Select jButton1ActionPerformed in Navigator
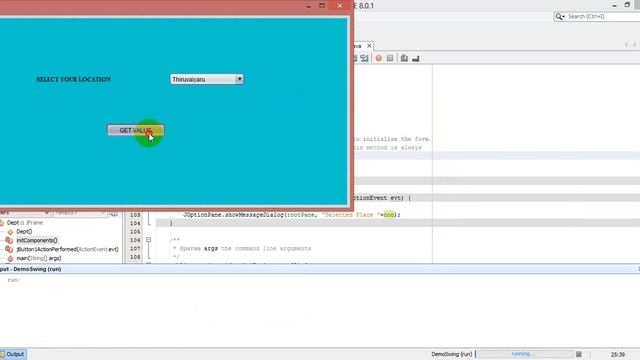Screen dimensions: 640x360 click(x=67, y=249)
